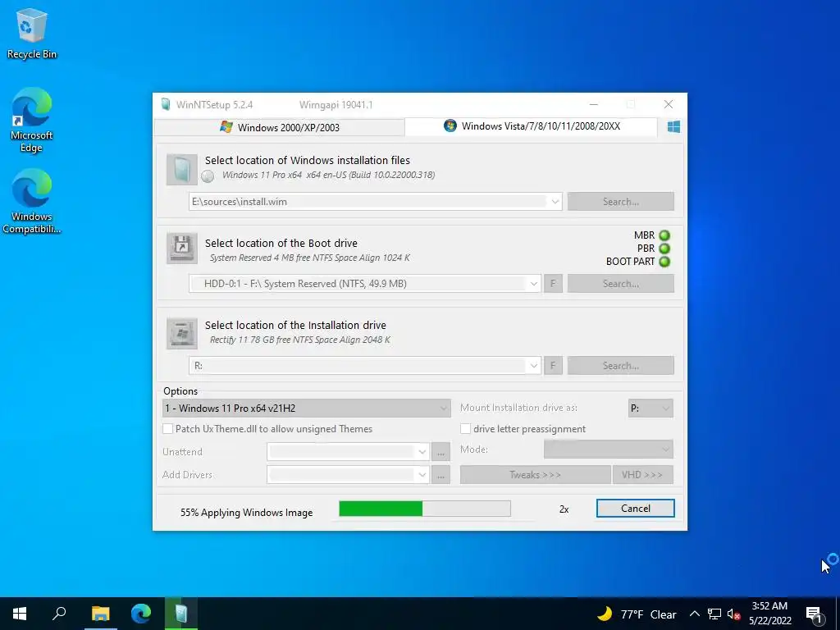Enable Patch UxTheme.dll checkbox

(167, 428)
